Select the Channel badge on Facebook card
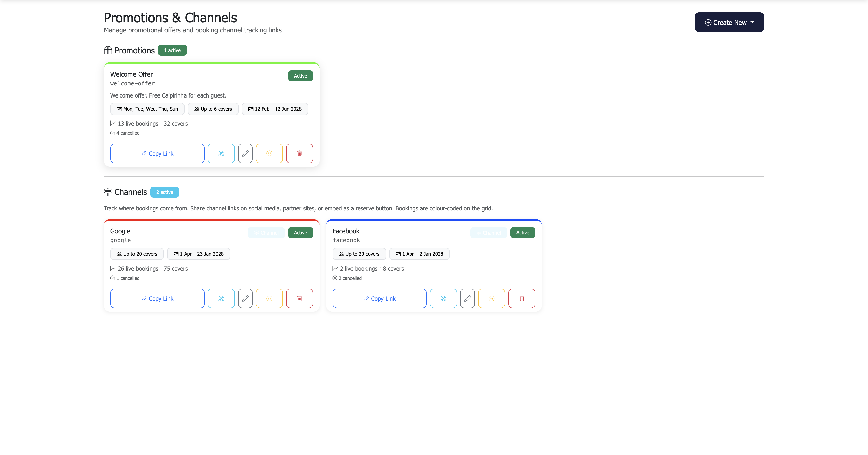 pos(489,233)
